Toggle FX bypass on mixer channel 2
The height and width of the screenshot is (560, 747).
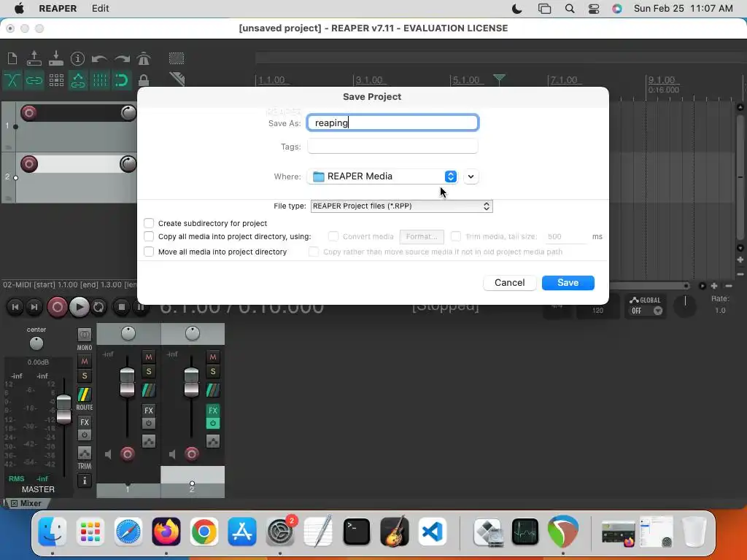point(213,423)
